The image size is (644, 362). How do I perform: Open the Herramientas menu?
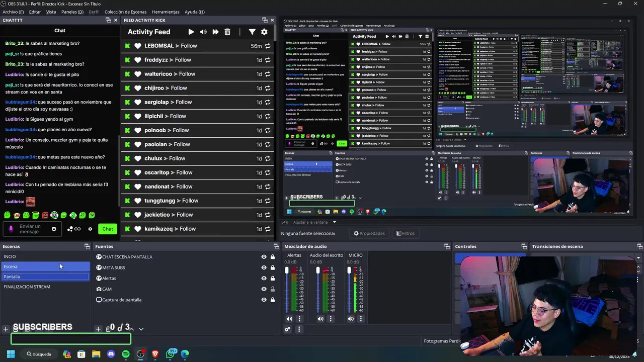tap(166, 12)
